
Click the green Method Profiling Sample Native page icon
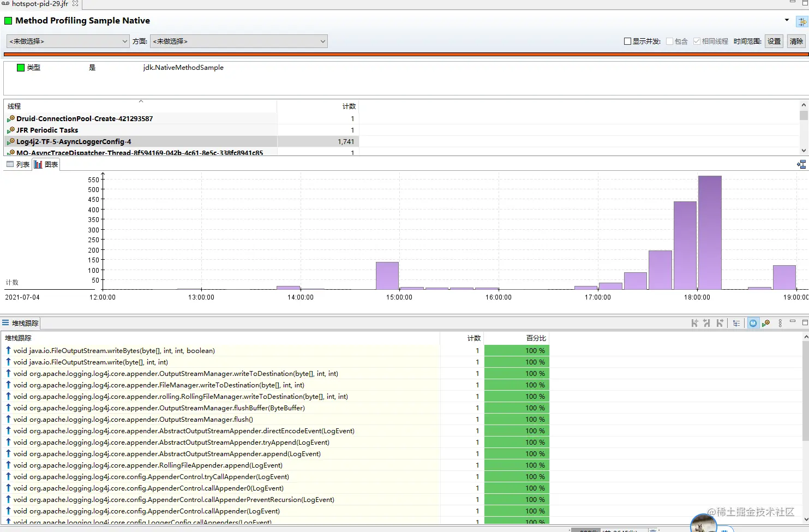[8, 21]
